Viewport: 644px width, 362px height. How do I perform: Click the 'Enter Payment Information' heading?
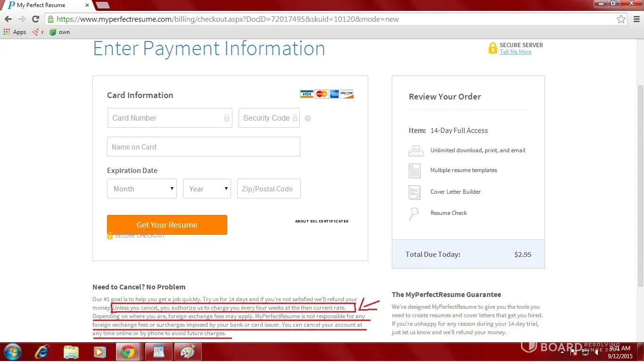pos(209,49)
